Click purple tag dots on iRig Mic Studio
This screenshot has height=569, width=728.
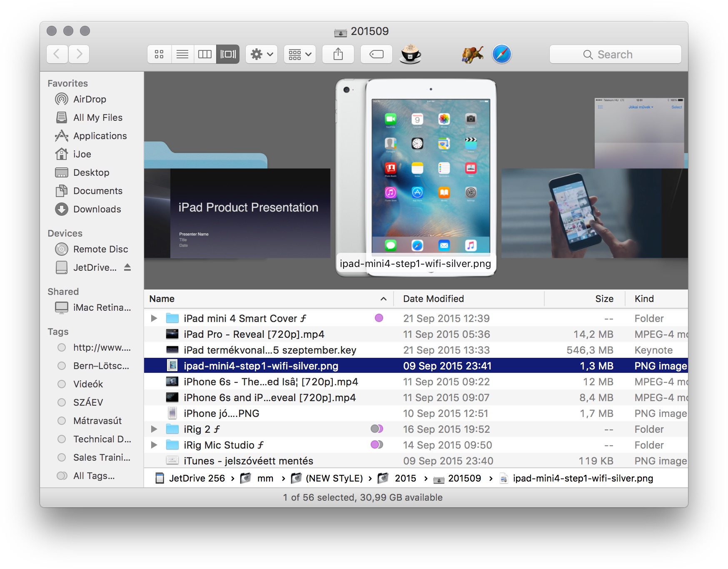377,444
